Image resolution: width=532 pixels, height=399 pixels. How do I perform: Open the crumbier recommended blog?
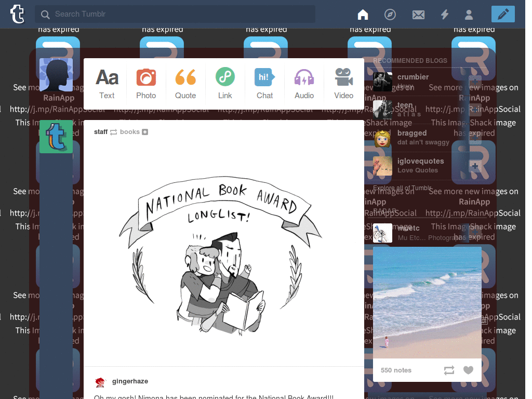click(413, 77)
